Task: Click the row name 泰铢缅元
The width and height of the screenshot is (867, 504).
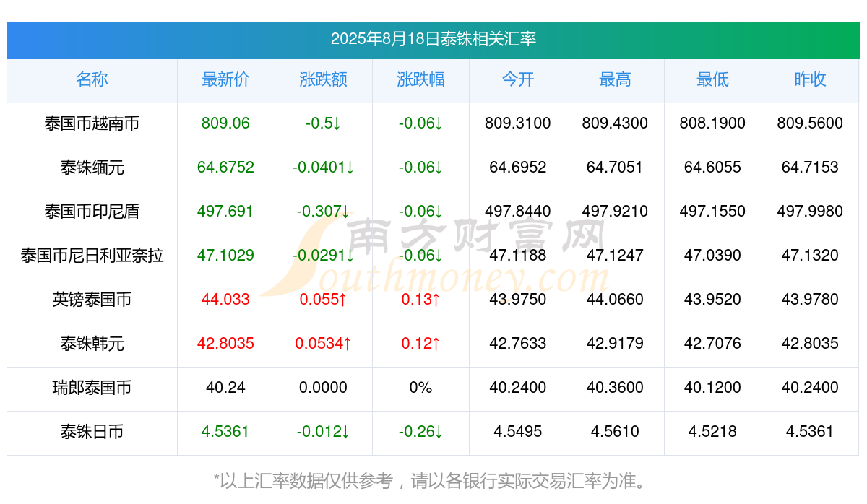Action: tap(92, 168)
